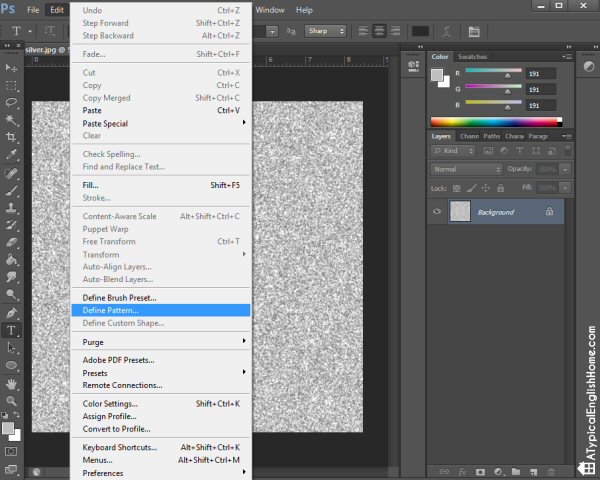
Task: Select the Crop tool
Action: [x=11, y=137]
